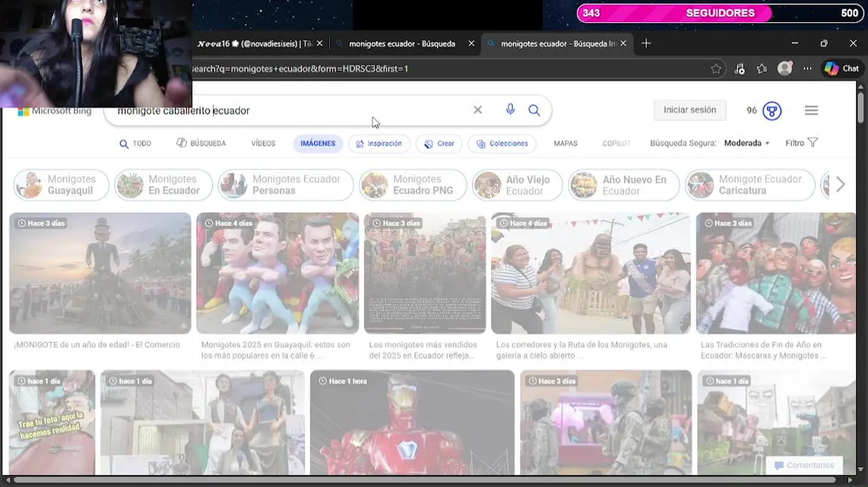Start voice search with the microphone icon
Screen dimensions: 868x487
coord(510,110)
